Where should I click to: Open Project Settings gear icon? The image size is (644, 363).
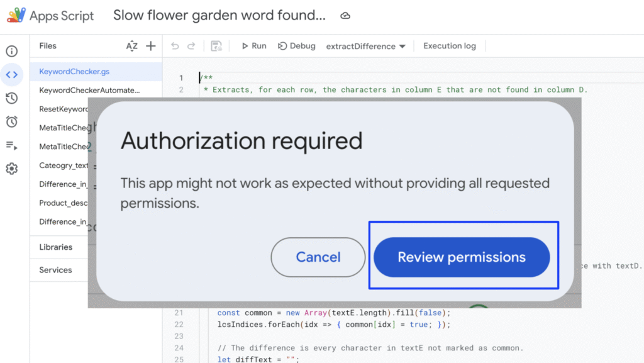pos(11,169)
